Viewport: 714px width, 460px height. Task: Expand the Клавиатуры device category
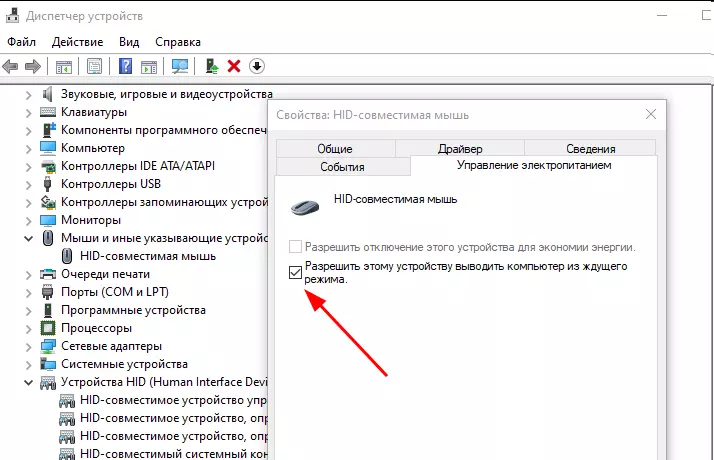pos(27,112)
